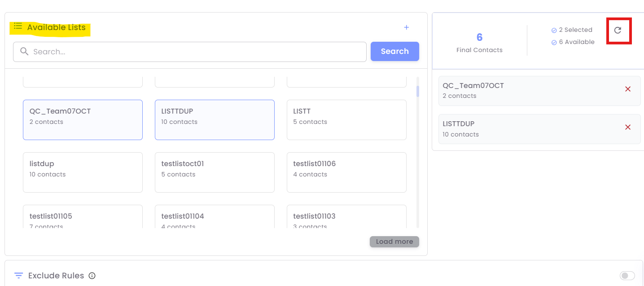Viewport: 644px width, 286px height.
Task: Select the lowercase listdup list card
Action: click(x=83, y=172)
